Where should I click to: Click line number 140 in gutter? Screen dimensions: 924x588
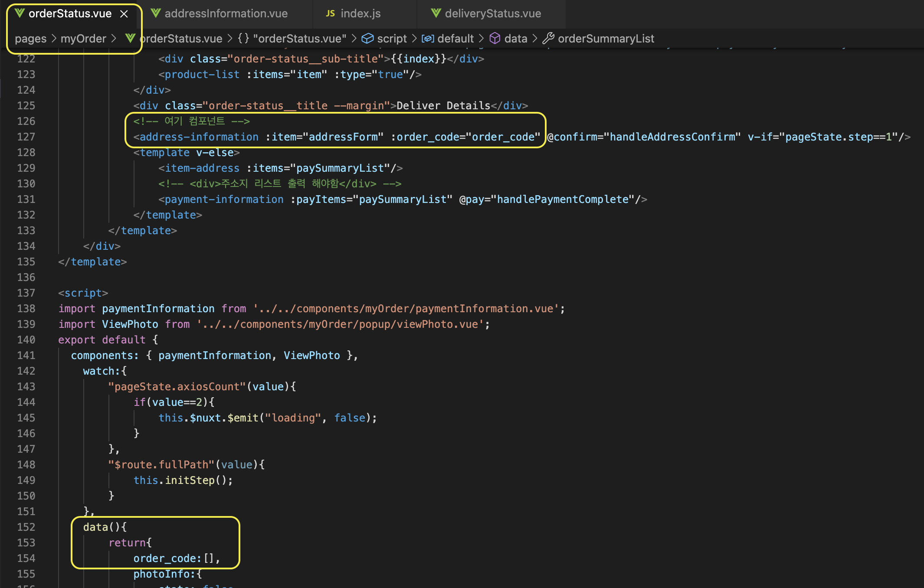[x=26, y=340]
